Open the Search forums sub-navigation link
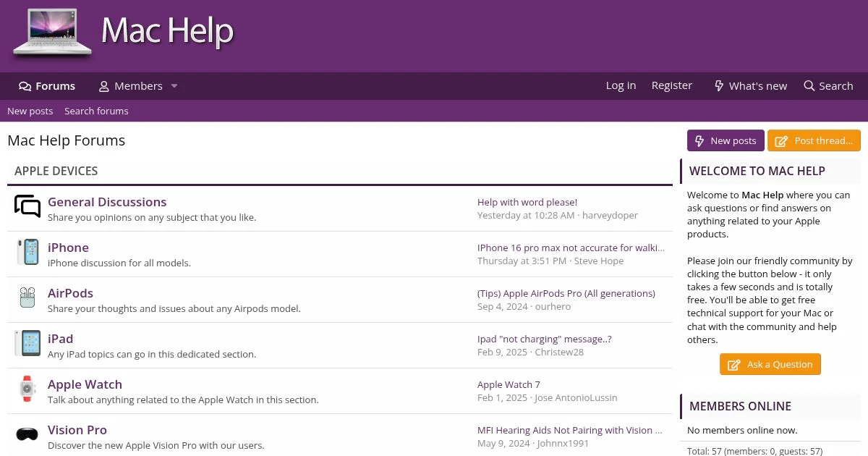This screenshot has width=868, height=456. tap(96, 111)
